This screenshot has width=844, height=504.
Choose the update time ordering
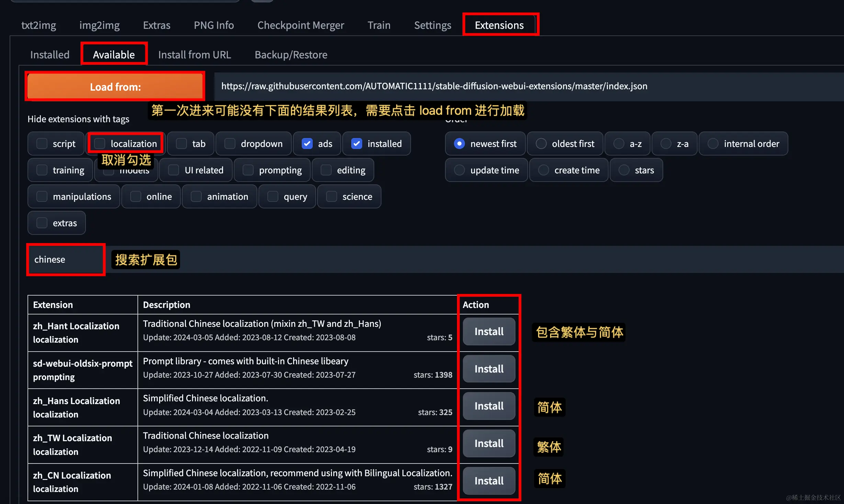click(459, 170)
